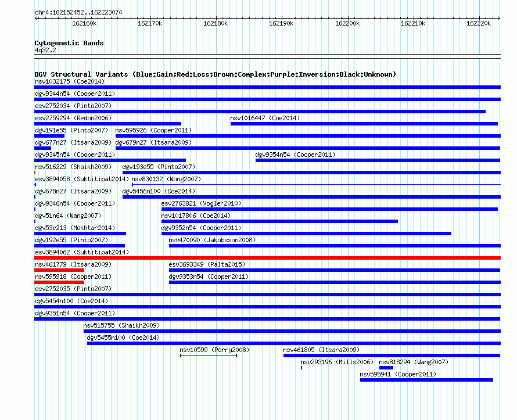Select dgv53e213 (Mokhtar2014) label
This screenshot has width=517, height=420.
click(75, 228)
